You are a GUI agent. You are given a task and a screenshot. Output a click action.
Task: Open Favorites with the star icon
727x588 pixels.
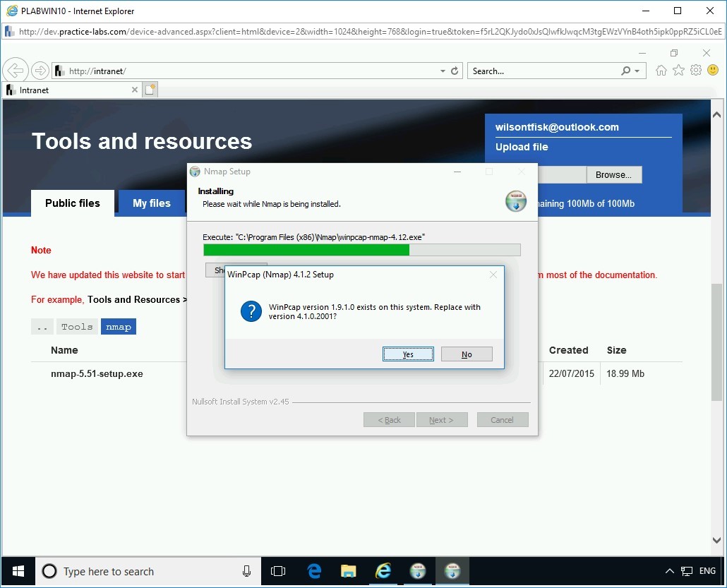(678, 70)
